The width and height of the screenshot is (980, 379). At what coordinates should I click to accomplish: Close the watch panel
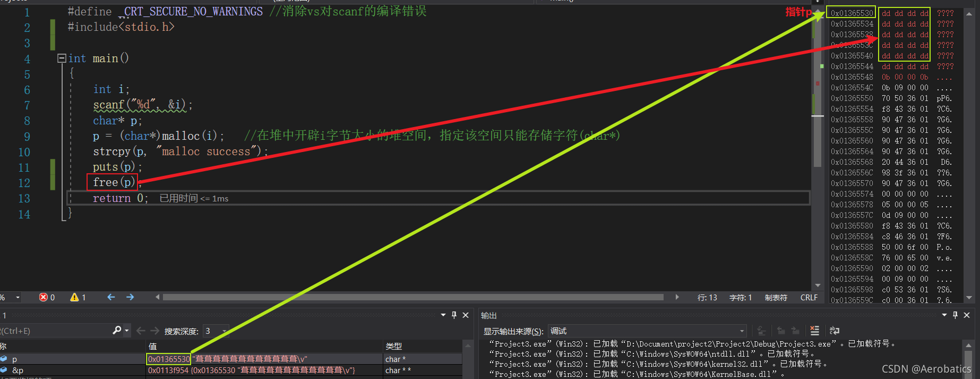(x=466, y=315)
